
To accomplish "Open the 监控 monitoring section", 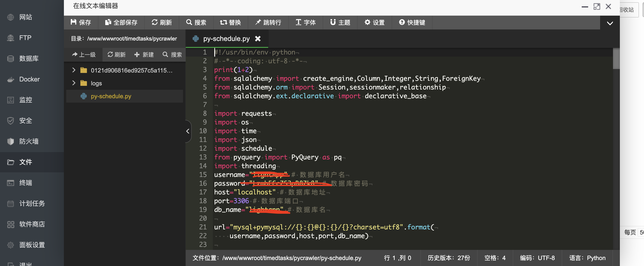I will coord(26,100).
